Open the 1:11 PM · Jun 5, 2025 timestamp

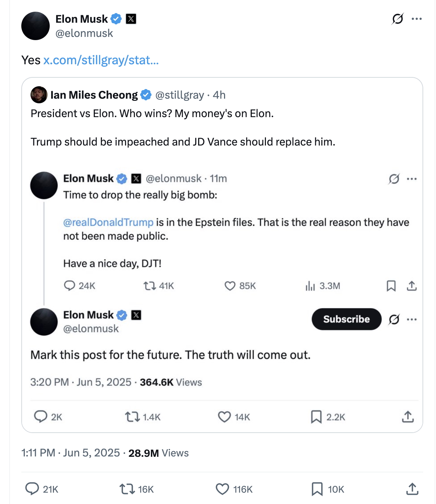pyautogui.click(x=71, y=453)
